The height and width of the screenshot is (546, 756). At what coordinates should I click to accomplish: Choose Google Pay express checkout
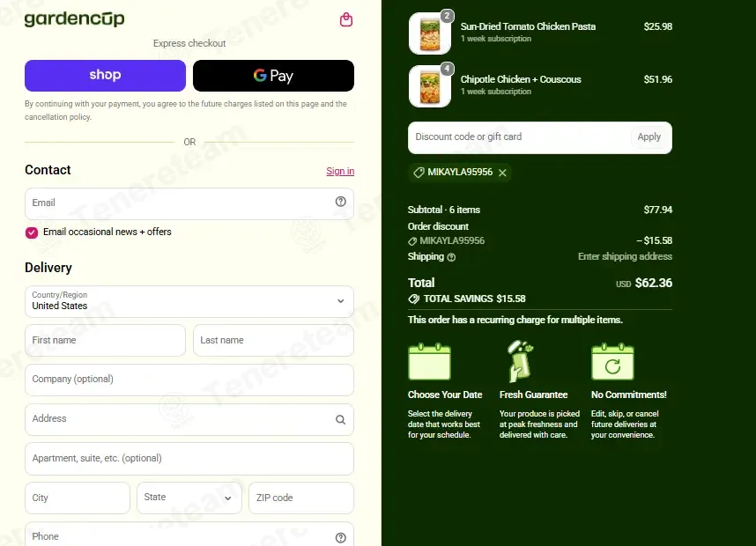(273, 76)
